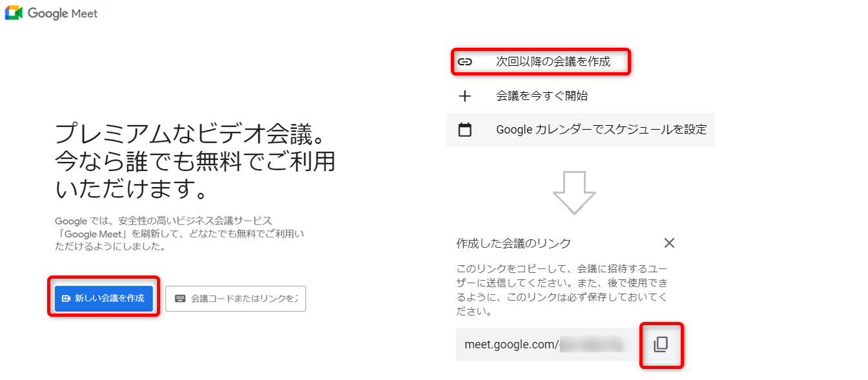Click the plus icon to start a meeting
Screen dimensions: 868x380
464,96
